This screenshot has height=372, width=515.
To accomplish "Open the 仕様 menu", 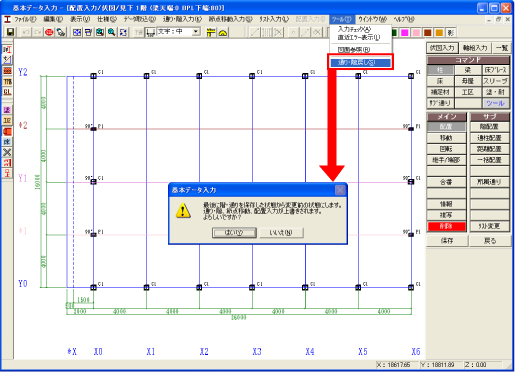I will tap(107, 19).
